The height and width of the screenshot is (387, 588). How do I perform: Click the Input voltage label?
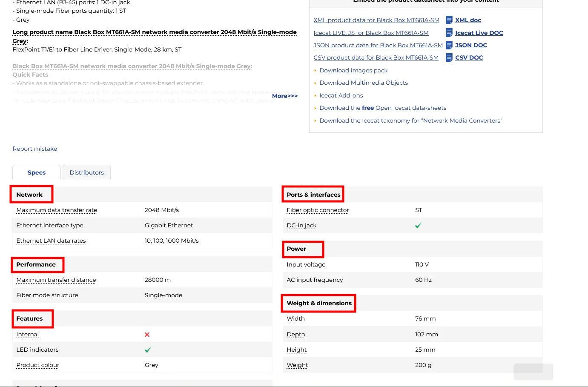[x=306, y=264]
